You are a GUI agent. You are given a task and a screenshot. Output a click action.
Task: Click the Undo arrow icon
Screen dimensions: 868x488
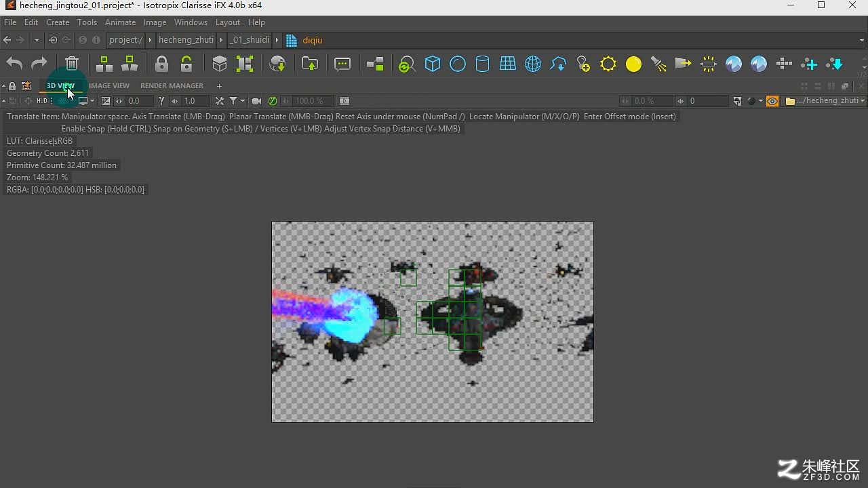[14, 64]
